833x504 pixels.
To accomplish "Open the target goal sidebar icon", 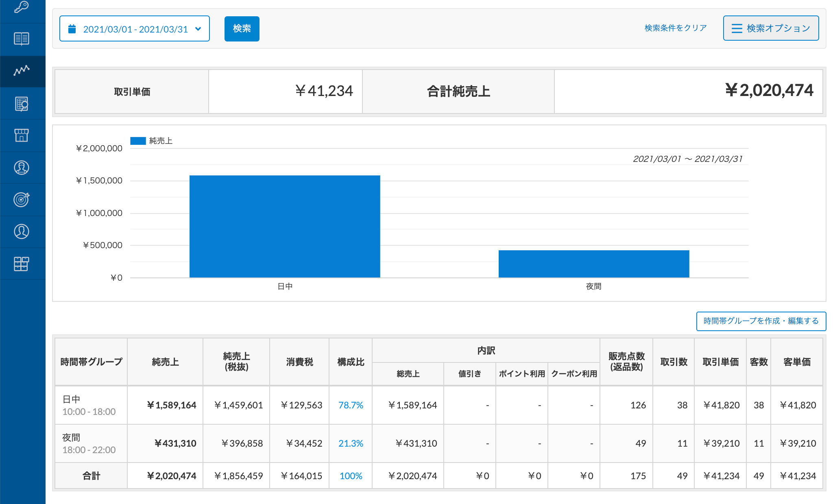I will [x=22, y=199].
